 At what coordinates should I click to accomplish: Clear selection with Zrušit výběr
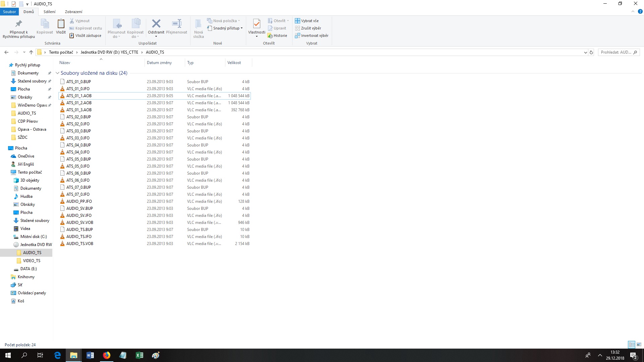(308, 28)
